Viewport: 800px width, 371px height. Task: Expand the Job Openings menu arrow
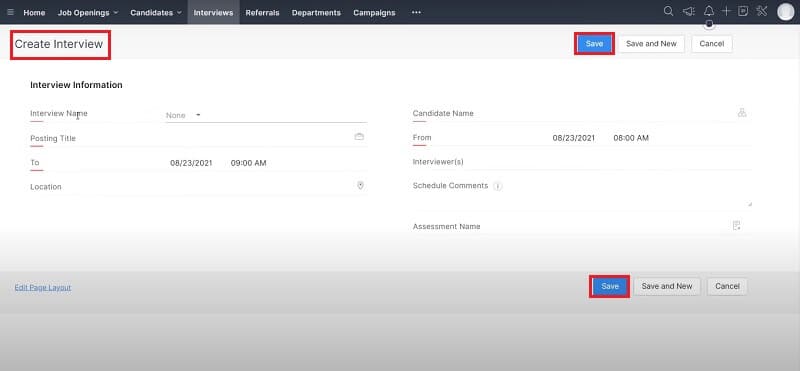click(x=115, y=13)
